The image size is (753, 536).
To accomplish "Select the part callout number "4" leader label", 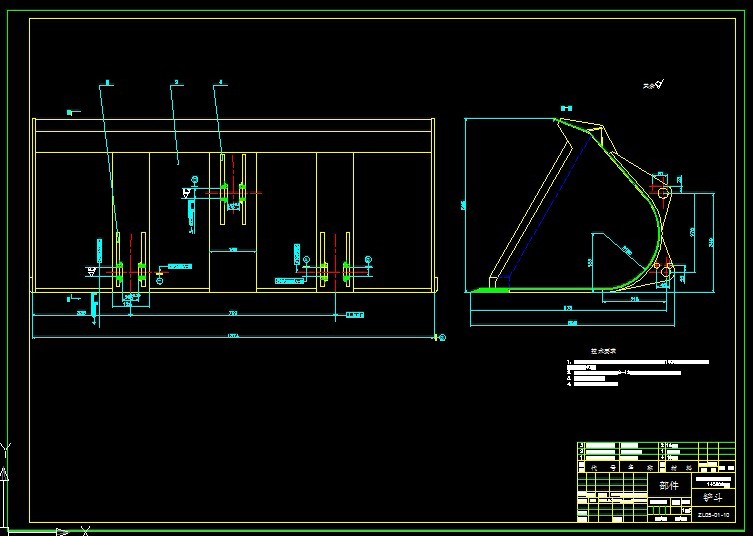I will (221, 83).
